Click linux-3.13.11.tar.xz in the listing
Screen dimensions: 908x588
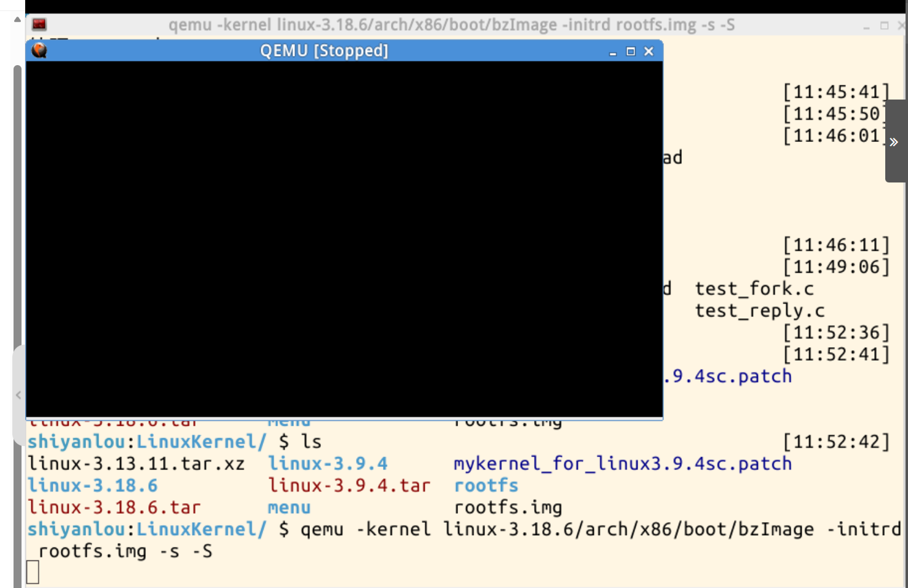[136, 464]
